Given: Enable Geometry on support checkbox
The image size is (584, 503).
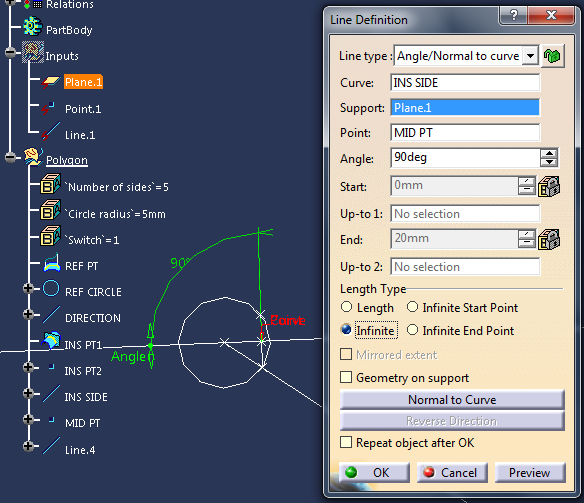Looking at the screenshot, I should [x=346, y=377].
